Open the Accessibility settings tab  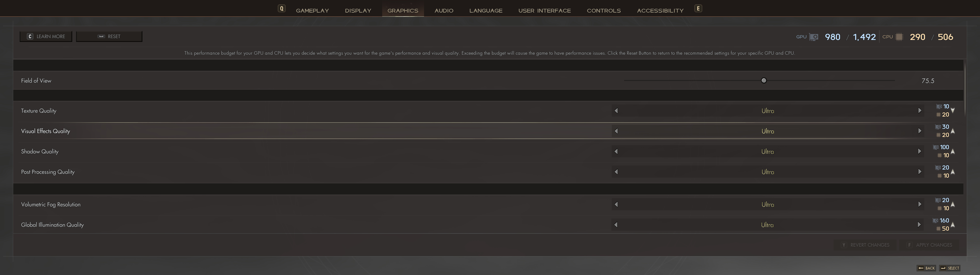660,11
